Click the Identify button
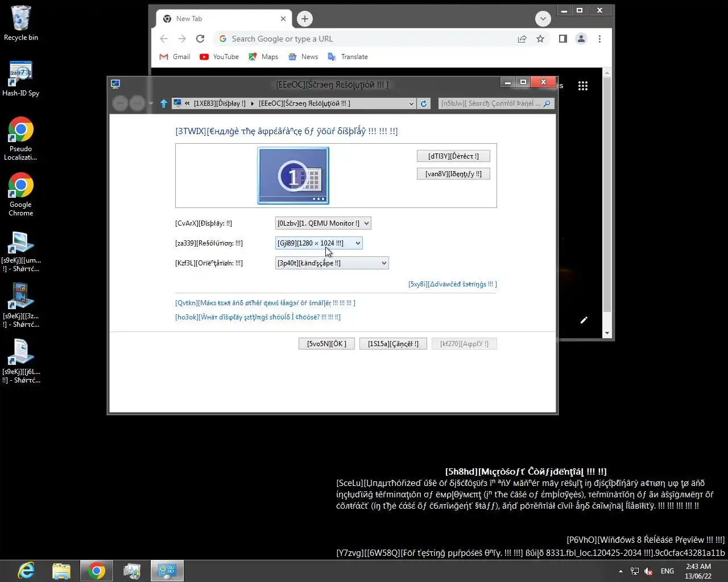This screenshot has height=582, width=728. (x=453, y=174)
